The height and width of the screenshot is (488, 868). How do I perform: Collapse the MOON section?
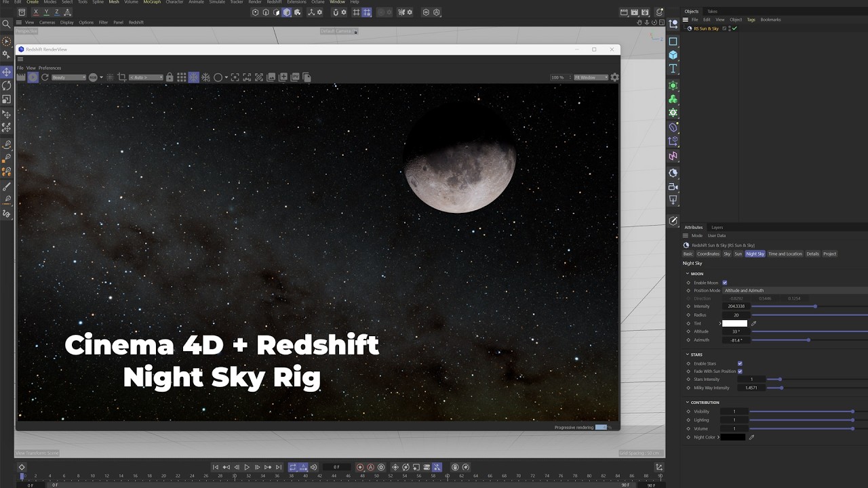(687, 274)
